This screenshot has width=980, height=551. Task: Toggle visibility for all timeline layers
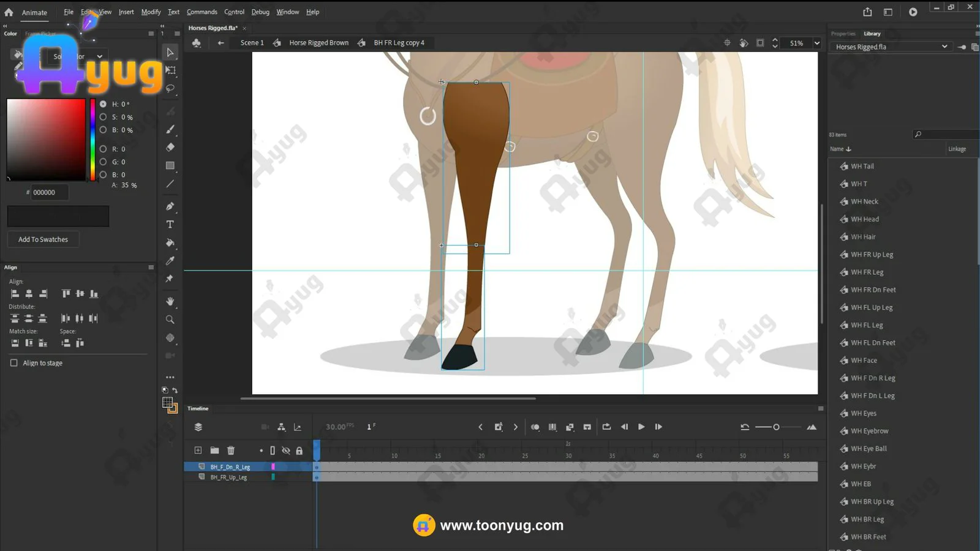point(285,451)
